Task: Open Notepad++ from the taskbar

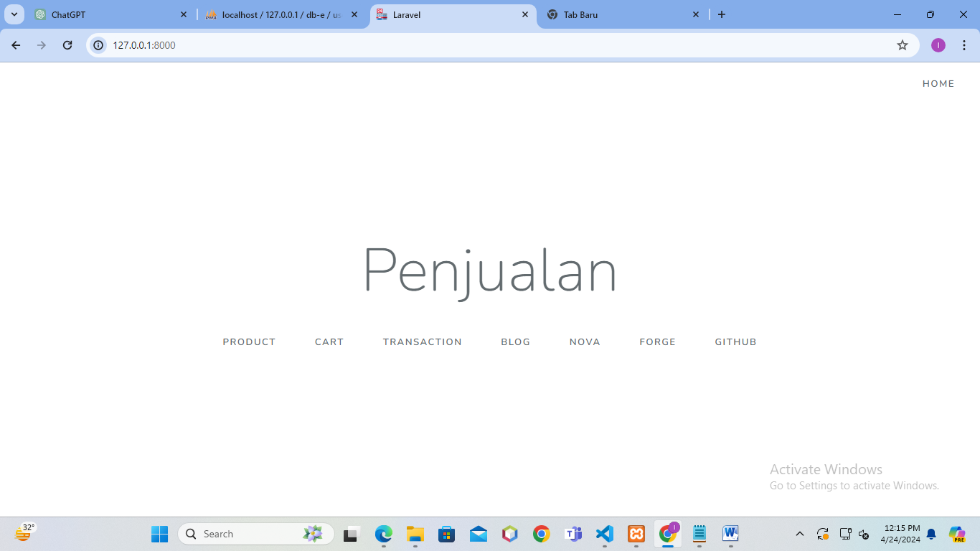Action: pyautogui.click(x=699, y=534)
